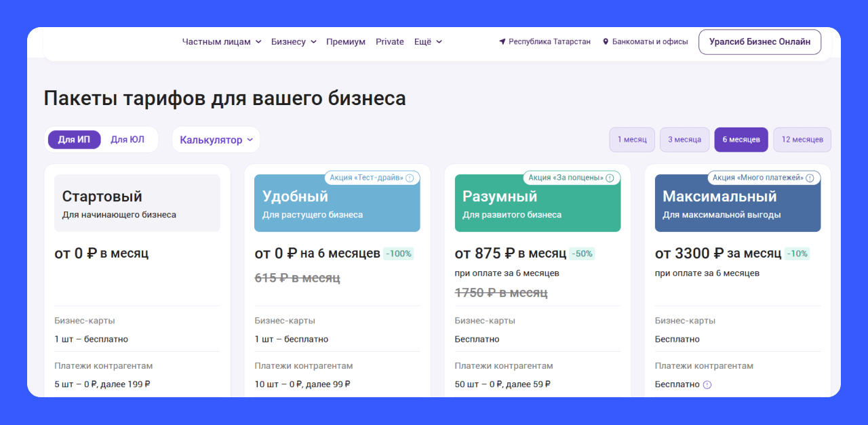The width and height of the screenshot is (868, 425).
Task: Click the Разумный tariff card header
Action: (538, 203)
